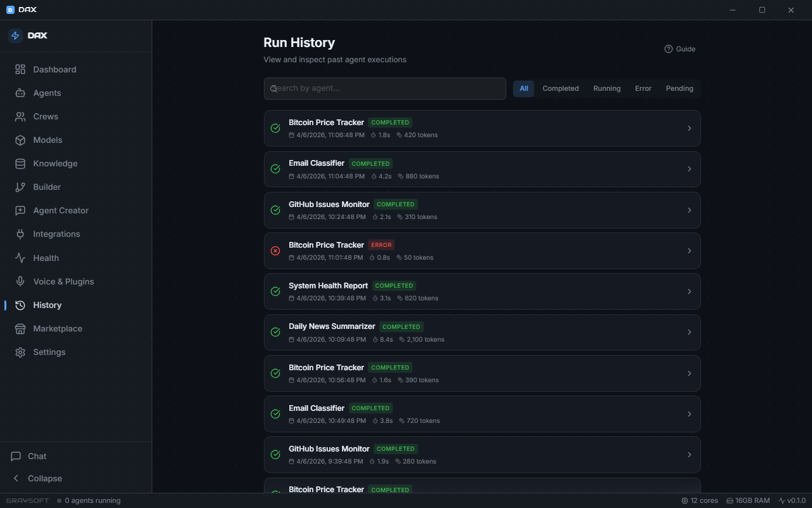Select the Knowledge database icon
Viewport: 812px width, 508px height.
tap(20, 163)
